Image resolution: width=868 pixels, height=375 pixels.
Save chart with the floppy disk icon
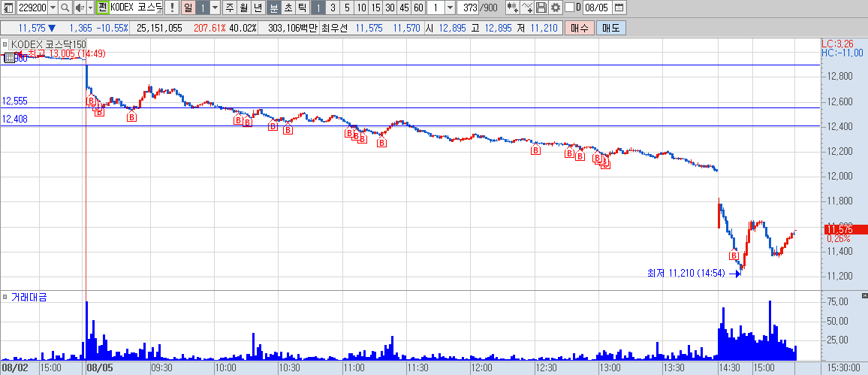[x=541, y=8]
